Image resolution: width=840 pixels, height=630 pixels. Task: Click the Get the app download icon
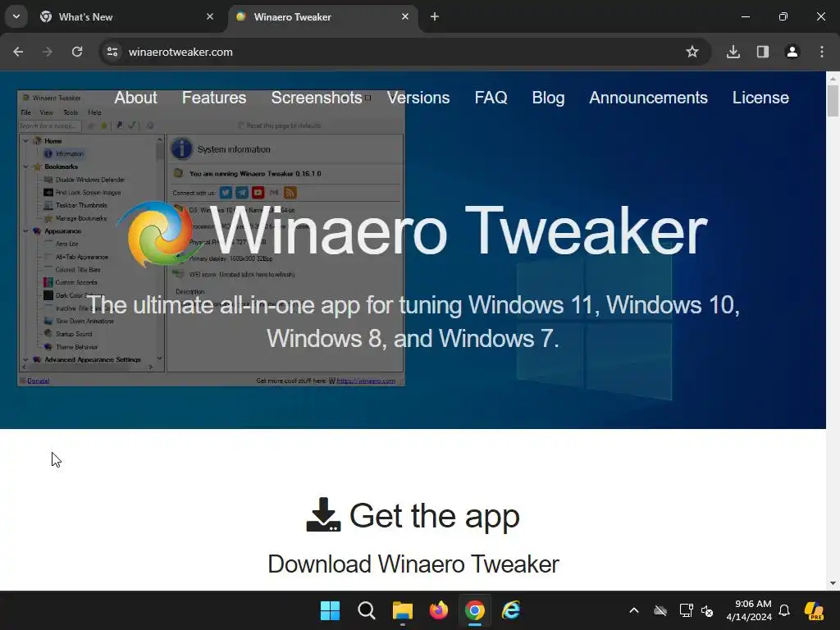(323, 514)
